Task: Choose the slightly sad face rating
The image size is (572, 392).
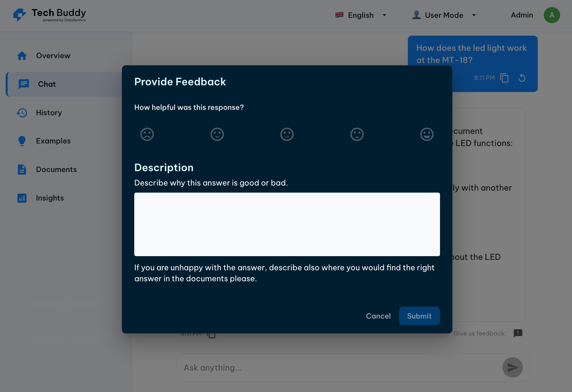Action: (x=217, y=134)
